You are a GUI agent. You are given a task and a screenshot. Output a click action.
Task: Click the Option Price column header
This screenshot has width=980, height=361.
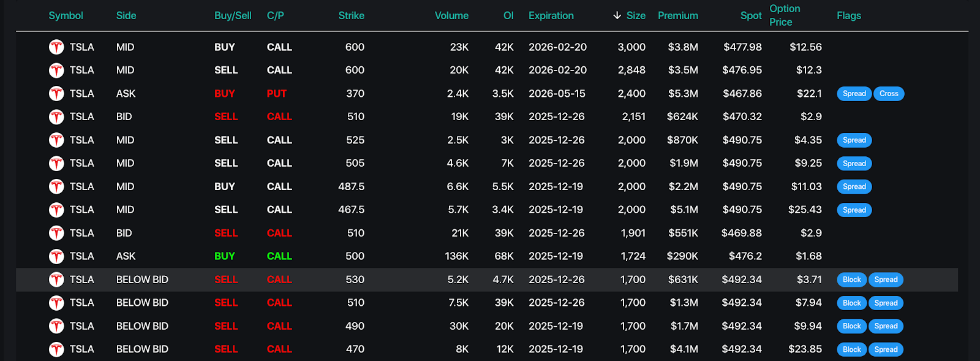click(785, 15)
